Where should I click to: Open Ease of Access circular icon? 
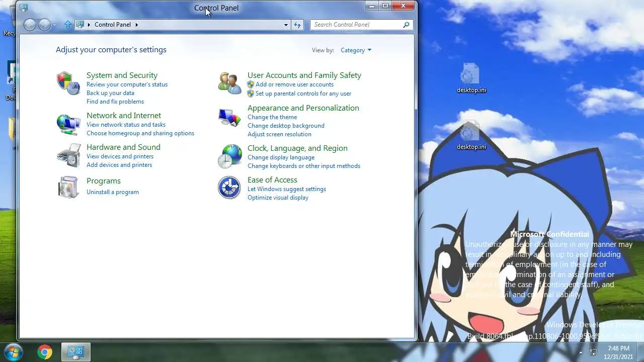(229, 188)
